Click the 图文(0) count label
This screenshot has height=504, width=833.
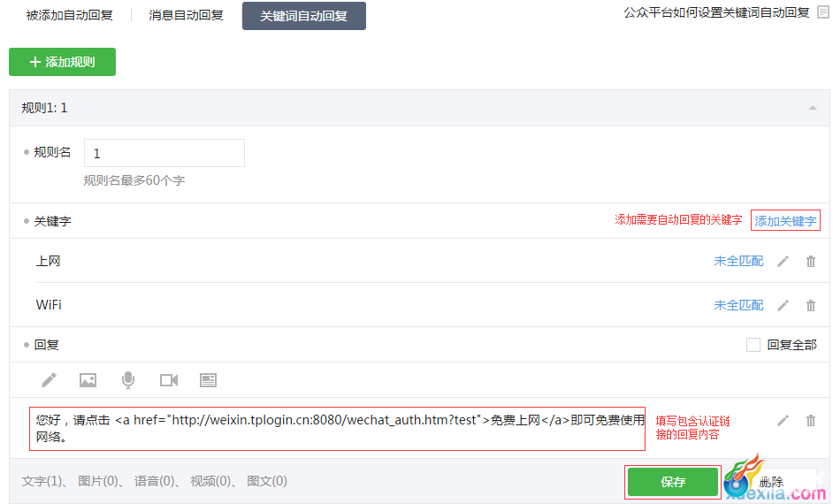coord(267,481)
